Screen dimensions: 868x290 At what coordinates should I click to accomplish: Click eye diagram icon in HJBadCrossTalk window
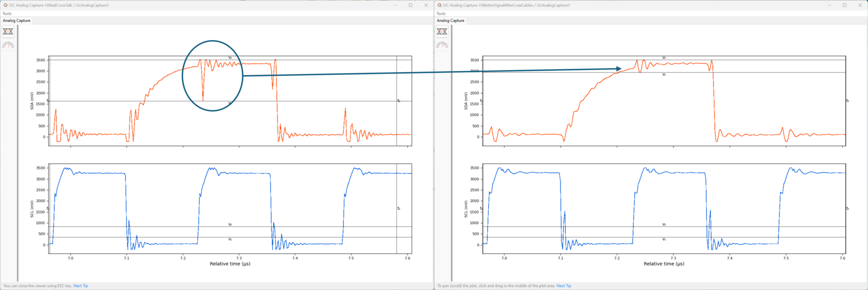tap(8, 31)
